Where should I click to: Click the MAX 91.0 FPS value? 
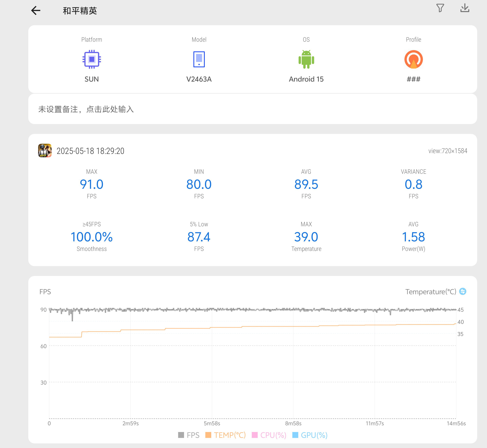tap(92, 184)
